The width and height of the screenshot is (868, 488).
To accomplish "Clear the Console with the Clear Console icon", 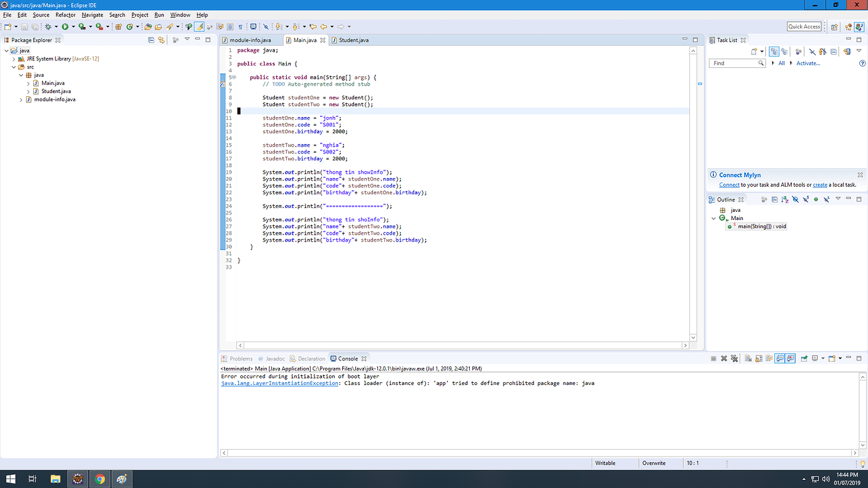I will [748, 358].
